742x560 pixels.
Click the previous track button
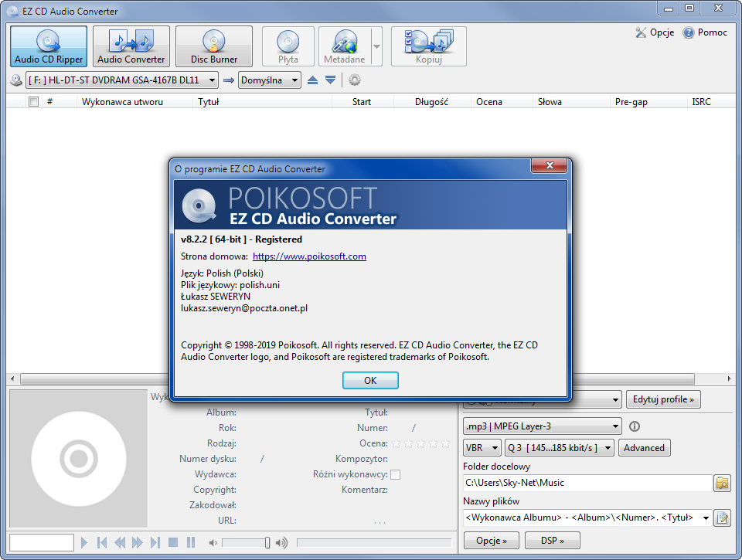pyautogui.click(x=102, y=542)
